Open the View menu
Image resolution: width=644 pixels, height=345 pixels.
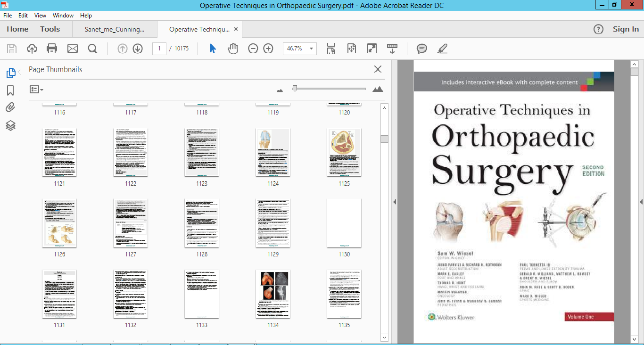pyautogui.click(x=41, y=16)
